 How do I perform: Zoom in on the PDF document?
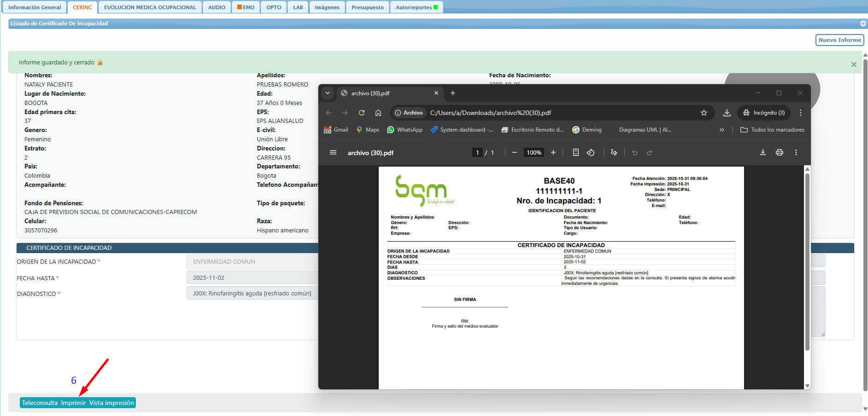pyautogui.click(x=553, y=153)
